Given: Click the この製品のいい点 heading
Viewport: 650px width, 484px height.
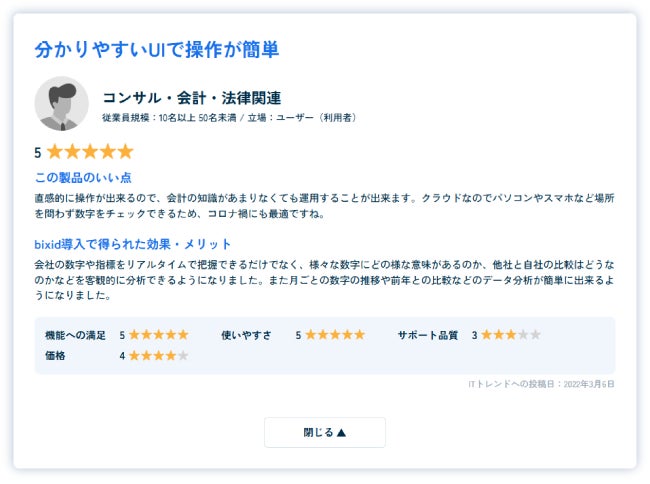Looking at the screenshot, I should point(83,177).
